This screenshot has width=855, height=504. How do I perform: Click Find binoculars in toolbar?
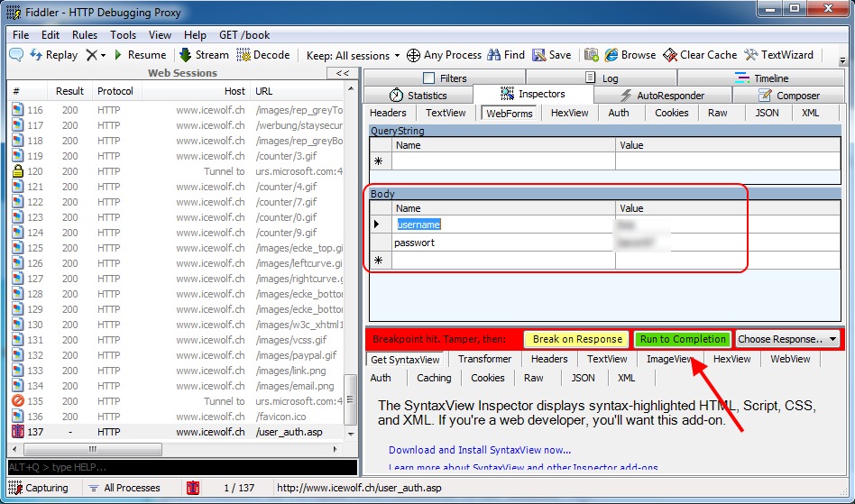(505, 54)
